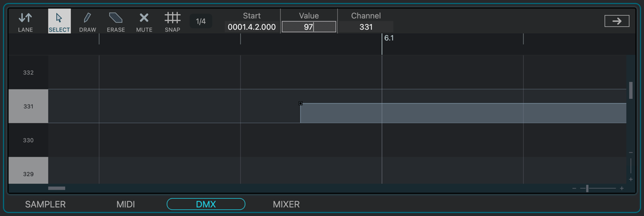The width and height of the screenshot is (644, 216).
Task: Open the 1/4 snap resolution dropdown
Action: click(x=200, y=22)
